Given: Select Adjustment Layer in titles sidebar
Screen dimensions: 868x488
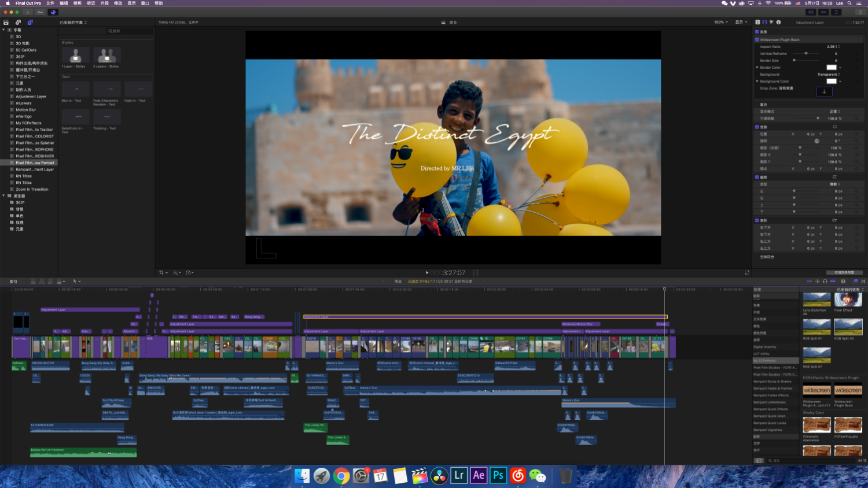Looking at the screenshot, I should point(31,97).
